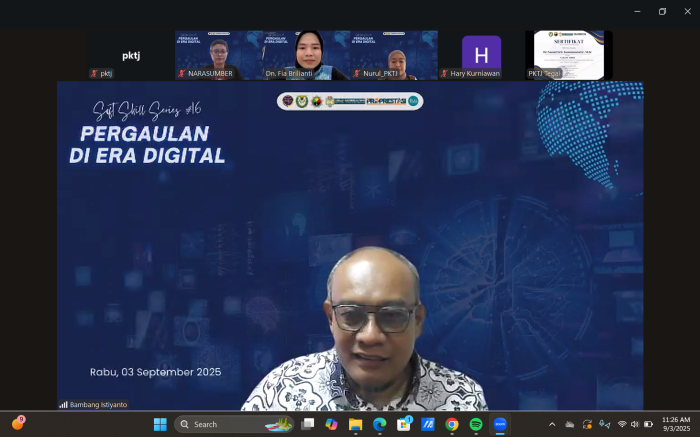700x437 pixels.
Task: Open File Explorer from the taskbar
Action: pyautogui.click(x=355, y=424)
